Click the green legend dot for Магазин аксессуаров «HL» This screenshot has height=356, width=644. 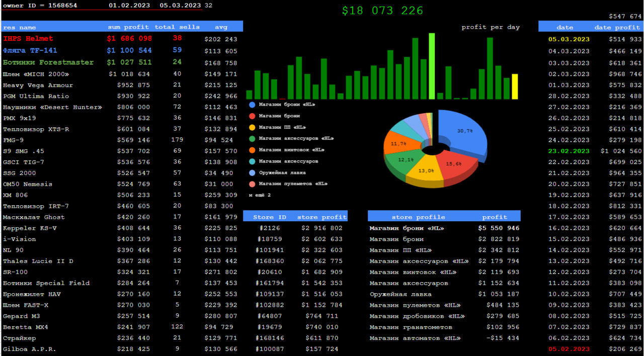pyautogui.click(x=253, y=138)
